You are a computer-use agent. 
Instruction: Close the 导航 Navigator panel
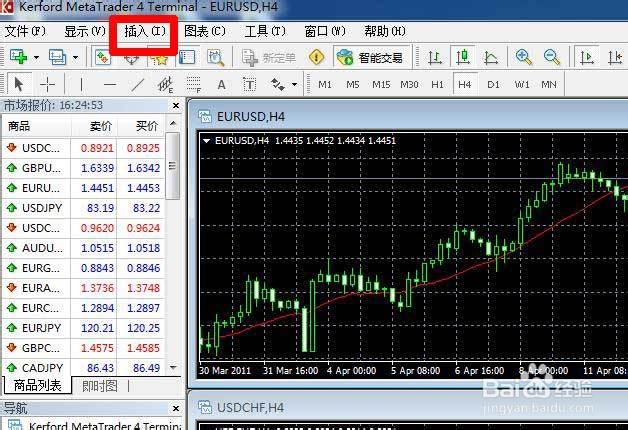coord(176,408)
